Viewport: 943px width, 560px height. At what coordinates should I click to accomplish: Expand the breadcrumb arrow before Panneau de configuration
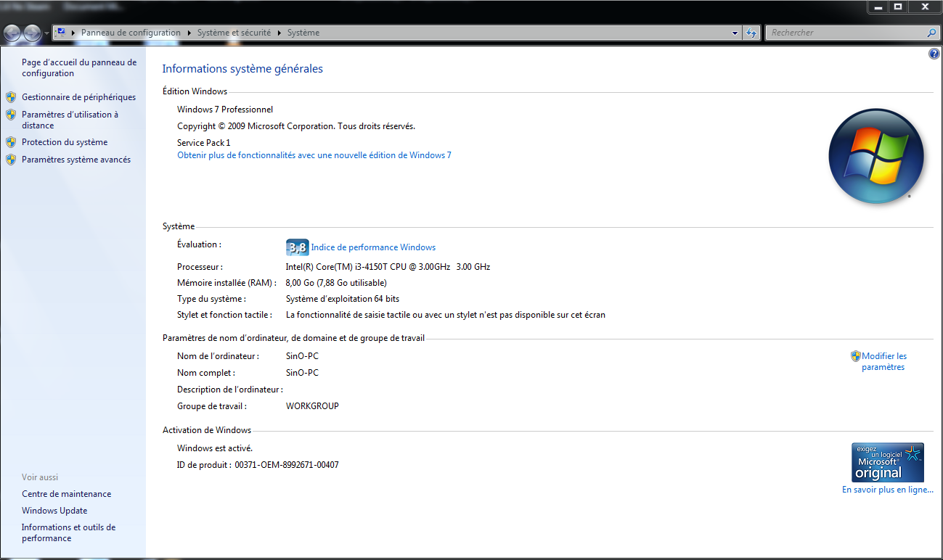click(73, 33)
